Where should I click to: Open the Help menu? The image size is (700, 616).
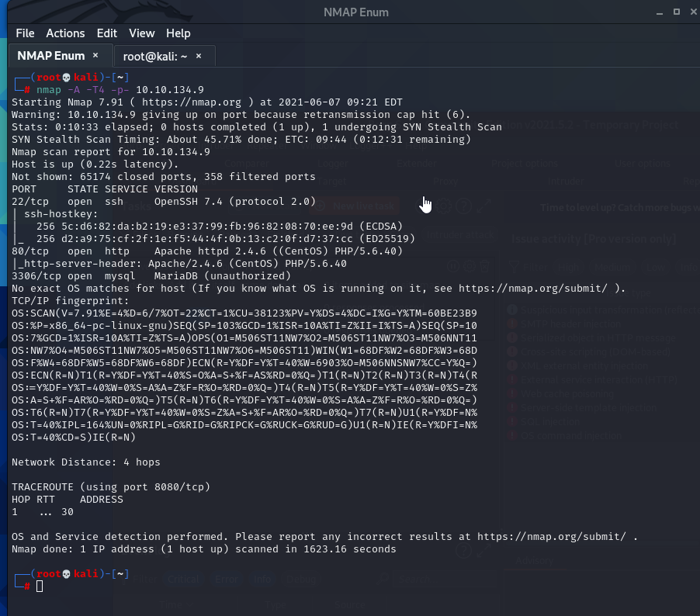178,33
